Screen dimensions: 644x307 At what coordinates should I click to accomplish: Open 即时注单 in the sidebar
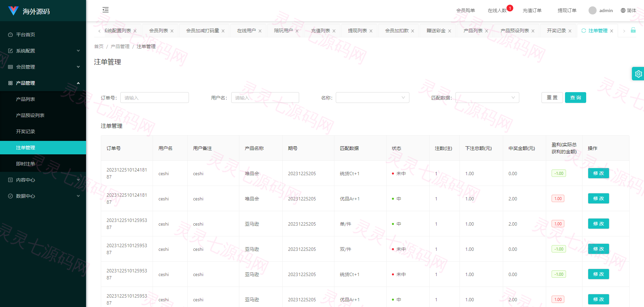click(x=43, y=164)
